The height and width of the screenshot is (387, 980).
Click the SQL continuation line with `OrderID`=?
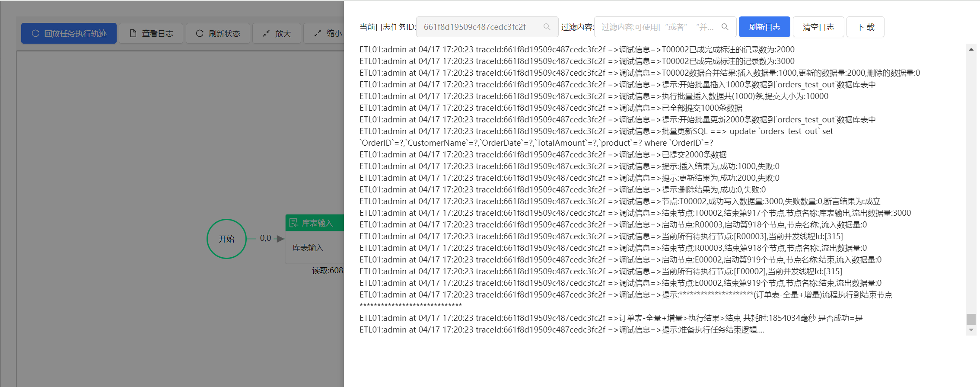click(536, 143)
